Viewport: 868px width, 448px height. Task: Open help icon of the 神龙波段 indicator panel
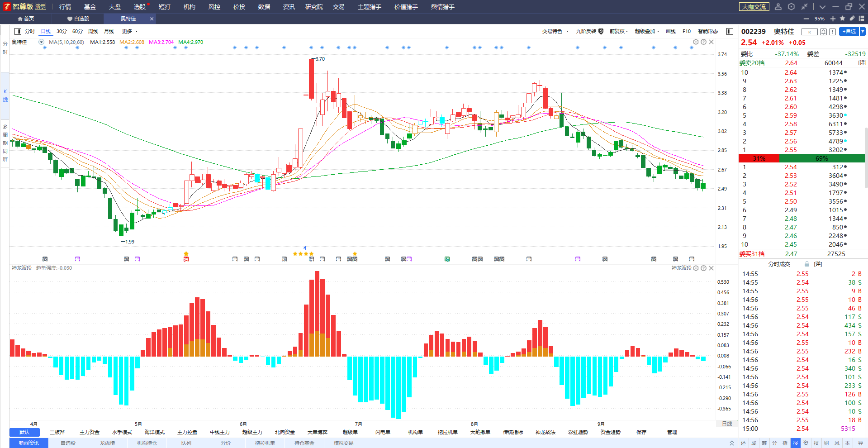pyautogui.click(x=703, y=268)
